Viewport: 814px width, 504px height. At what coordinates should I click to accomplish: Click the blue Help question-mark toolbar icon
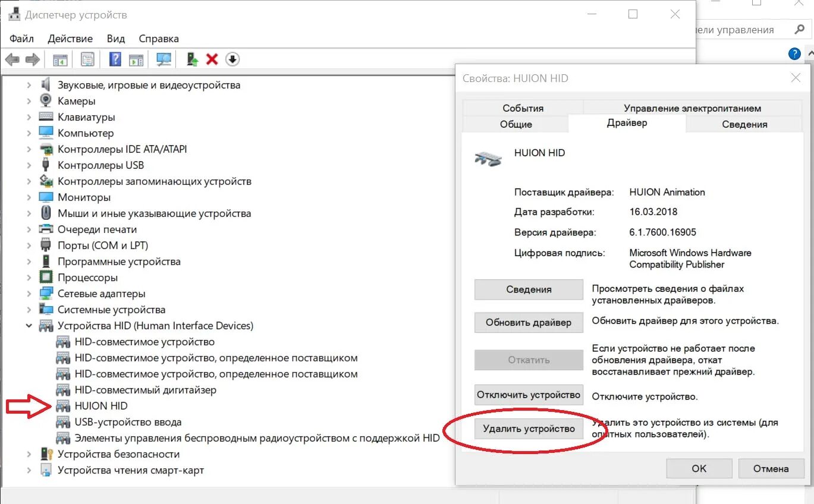(115, 59)
